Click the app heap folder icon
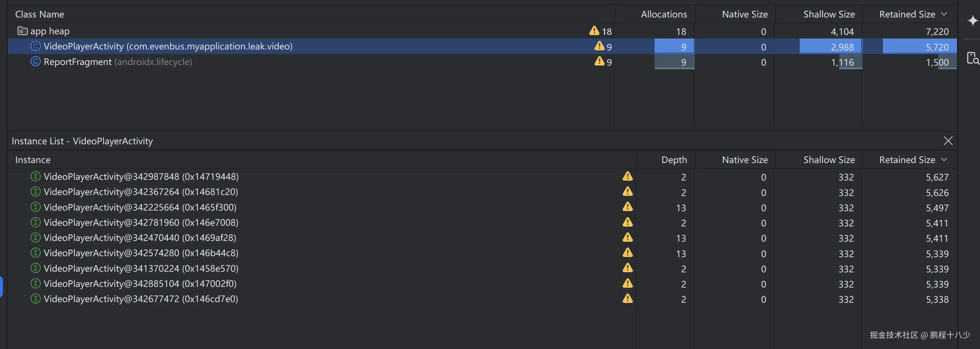This screenshot has height=349, width=980. pos(22,31)
